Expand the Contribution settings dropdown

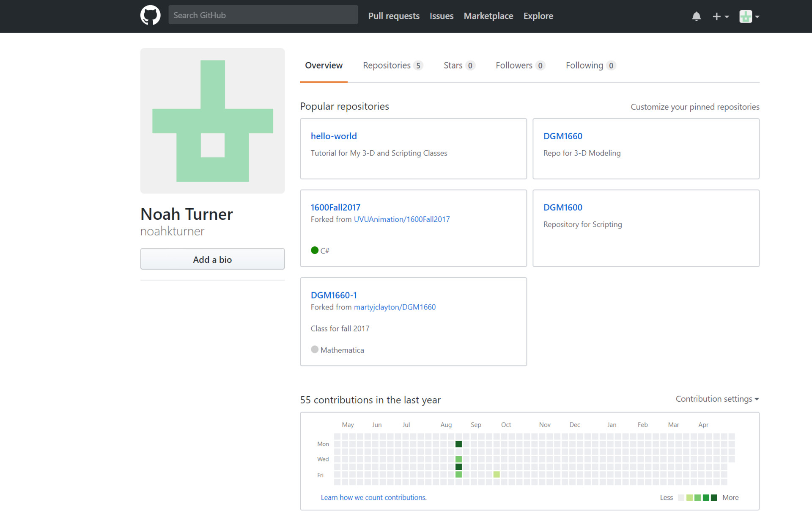coord(717,399)
